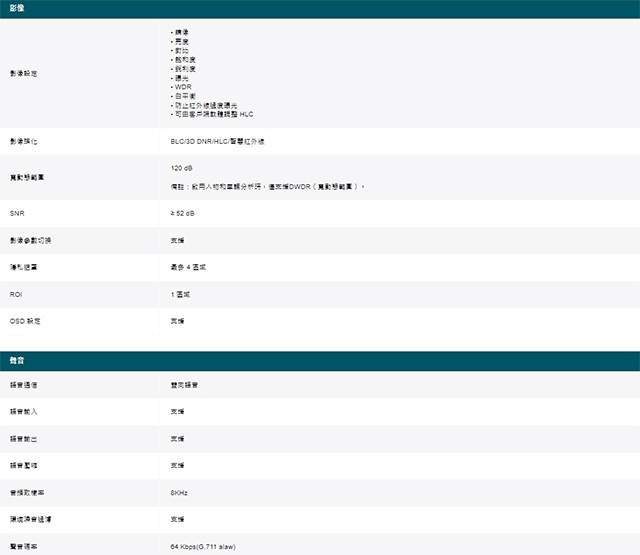Image resolution: width=640 pixels, height=555 pixels.
Task: Click the 64 Kbps(G.711 alaw) value
Action: pyautogui.click(x=204, y=547)
